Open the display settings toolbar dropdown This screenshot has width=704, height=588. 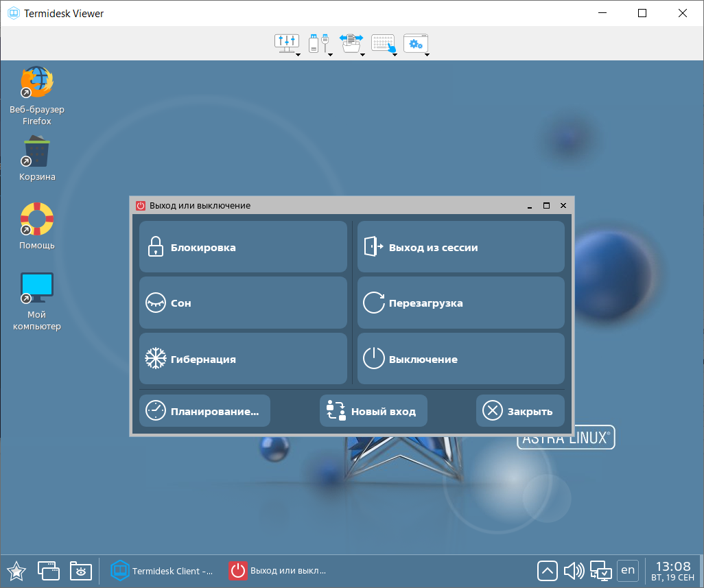click(288, 44)
